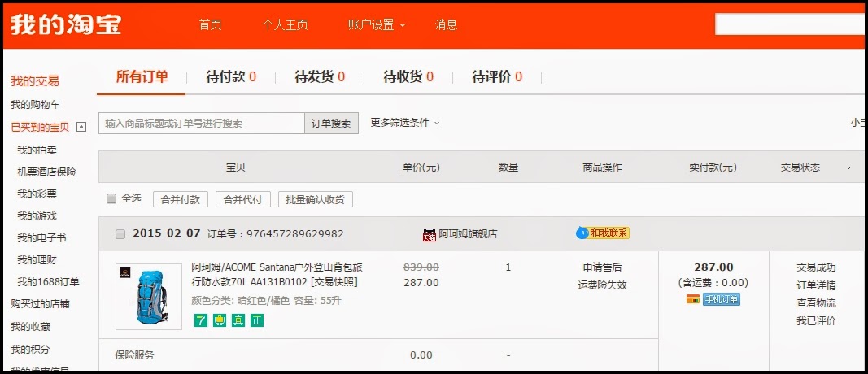
Task: Check the box for order 2015-02-07
Action: [120, 234]
